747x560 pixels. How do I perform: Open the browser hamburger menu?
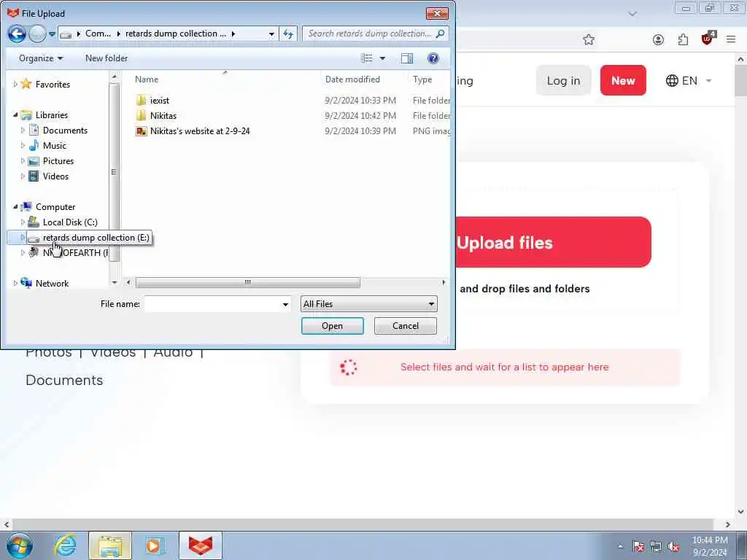731,39
